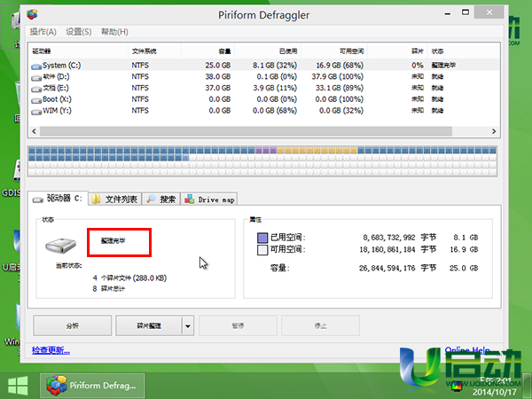Viewport: 532px width, 399px height.
Task: Click the blocks icon on Drive map tab
Action: [190, 199]
